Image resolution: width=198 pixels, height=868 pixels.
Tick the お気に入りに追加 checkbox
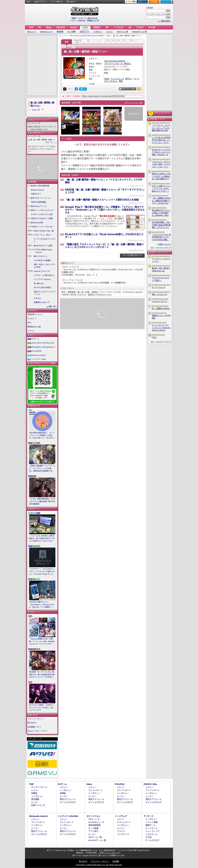(x=120, y=89)
